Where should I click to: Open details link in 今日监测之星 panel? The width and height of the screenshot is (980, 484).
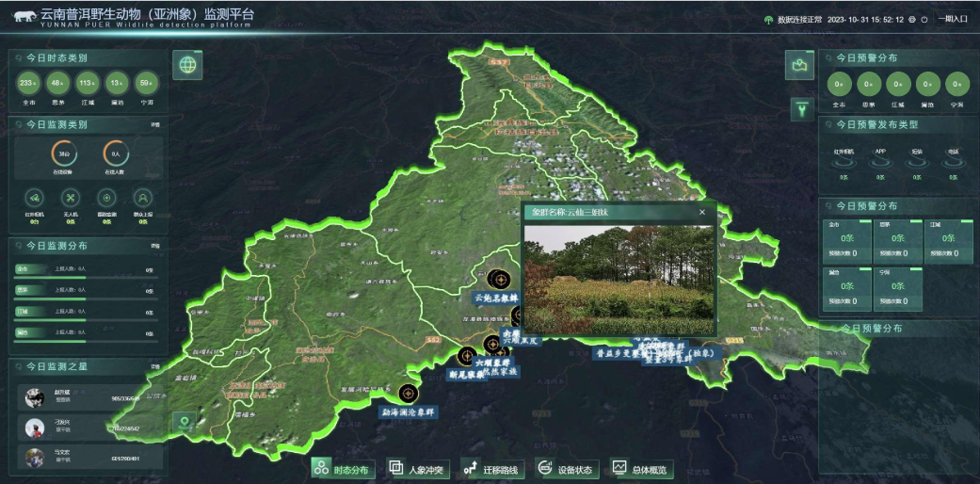155,366
